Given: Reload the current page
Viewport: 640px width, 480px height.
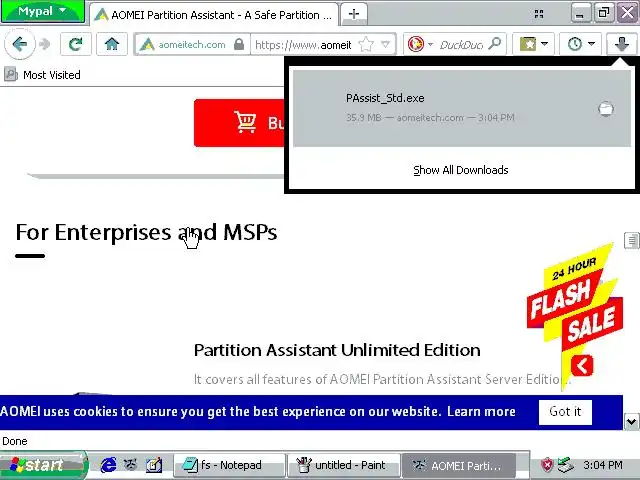Looking at the screenshot, I should (x=76, y=44).
